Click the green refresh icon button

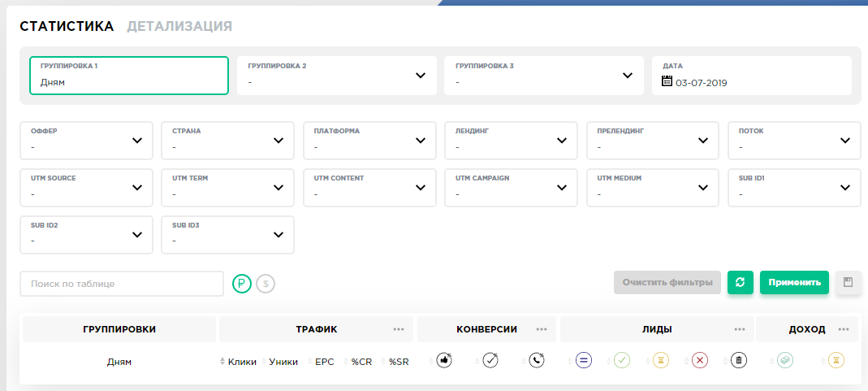point(741,282)
